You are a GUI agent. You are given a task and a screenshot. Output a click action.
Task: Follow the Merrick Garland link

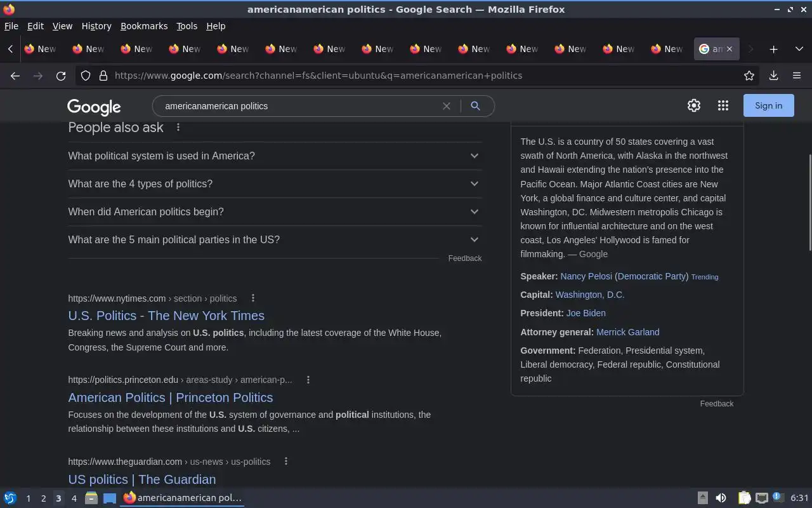pyautogui.click(x=628, y=332)
